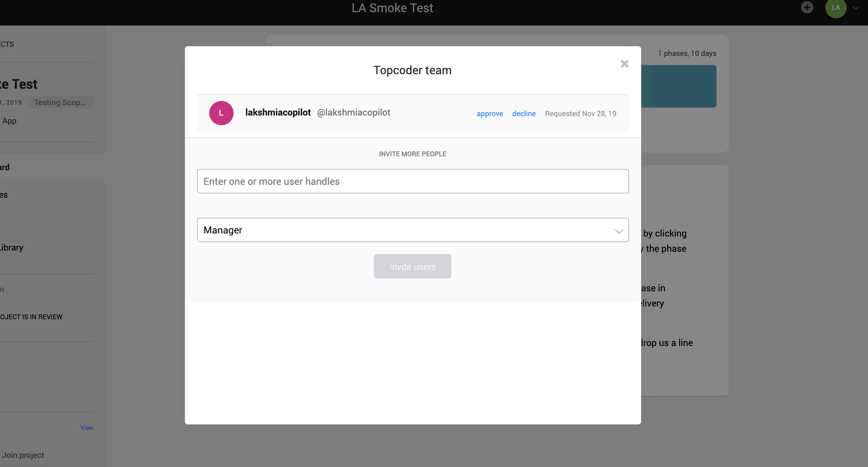Select the App item in sidebar
Screen dimensions: 868x467
point(9,121)
